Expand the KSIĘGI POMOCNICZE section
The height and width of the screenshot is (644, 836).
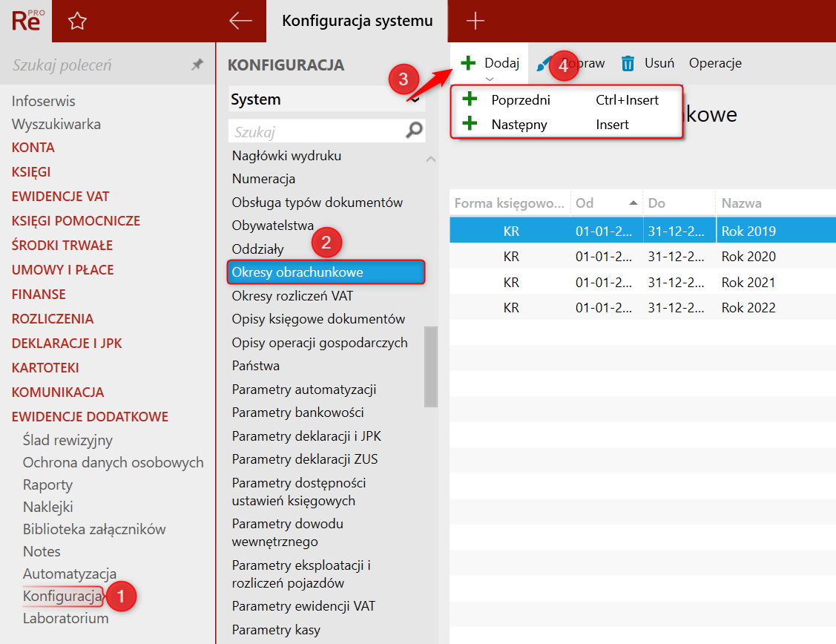(76, 220)
